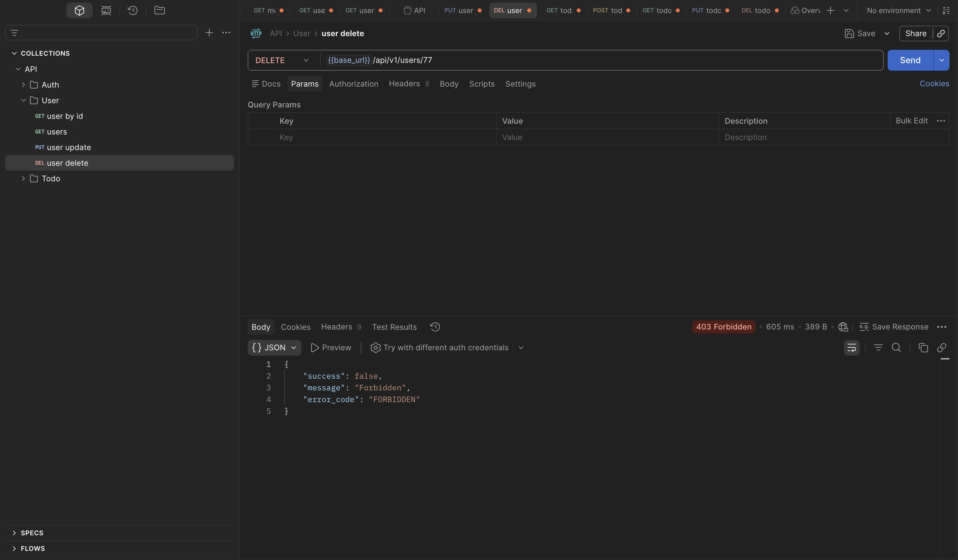Click the Share button

pyautogui.click(x=915, y=34)
